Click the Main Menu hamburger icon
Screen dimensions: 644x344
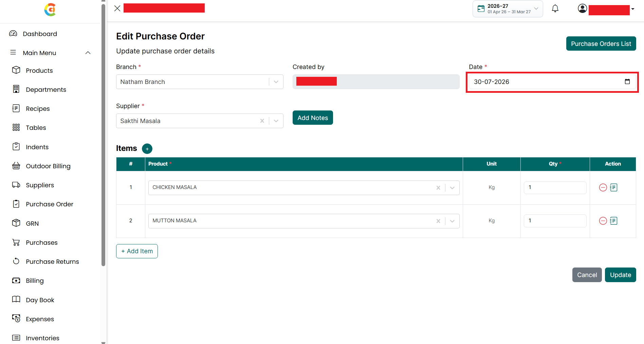(x=13, y=52)
